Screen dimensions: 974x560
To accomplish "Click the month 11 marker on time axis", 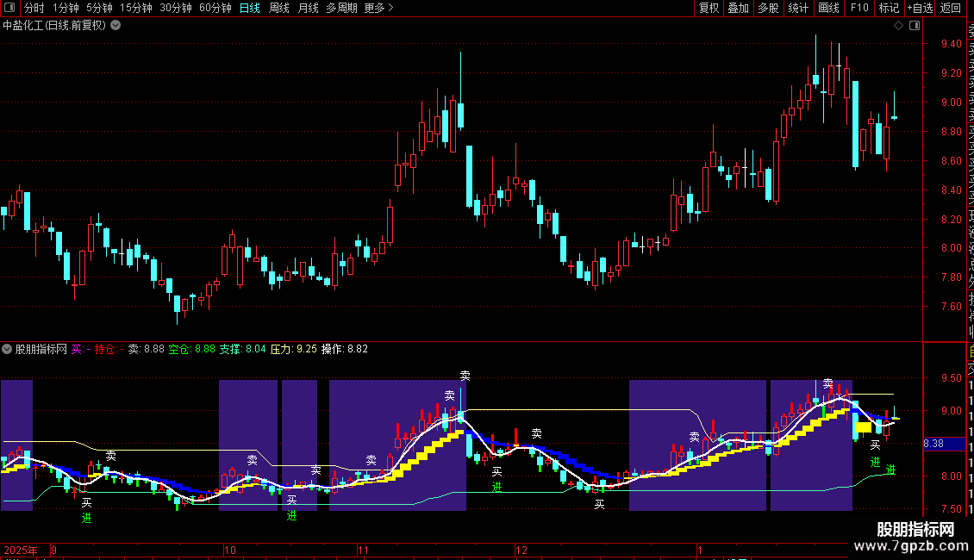I will click(x=364, y=550).
